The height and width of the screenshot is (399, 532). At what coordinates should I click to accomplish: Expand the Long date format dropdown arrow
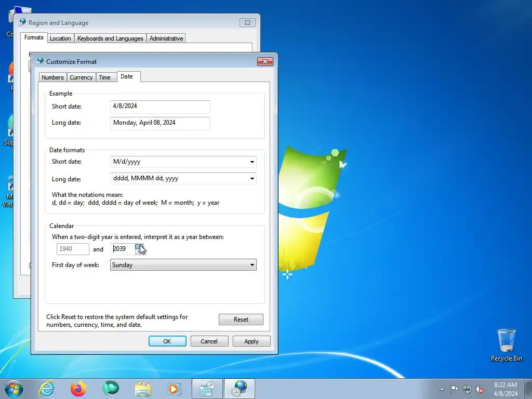click(252, 179)
